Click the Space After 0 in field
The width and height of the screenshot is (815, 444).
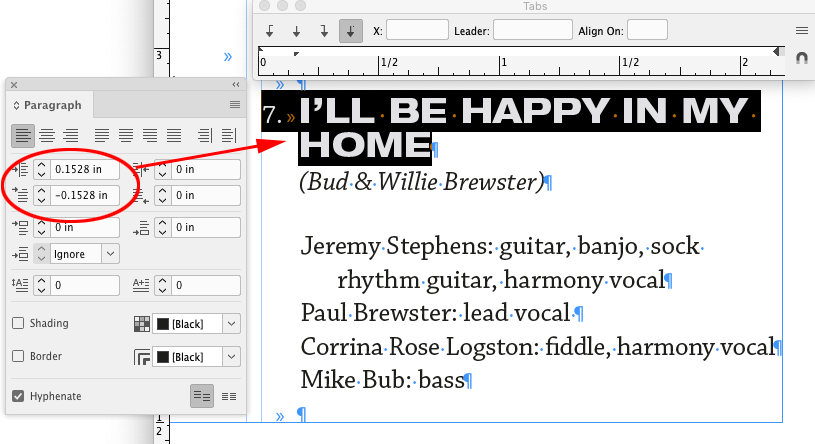206,227
